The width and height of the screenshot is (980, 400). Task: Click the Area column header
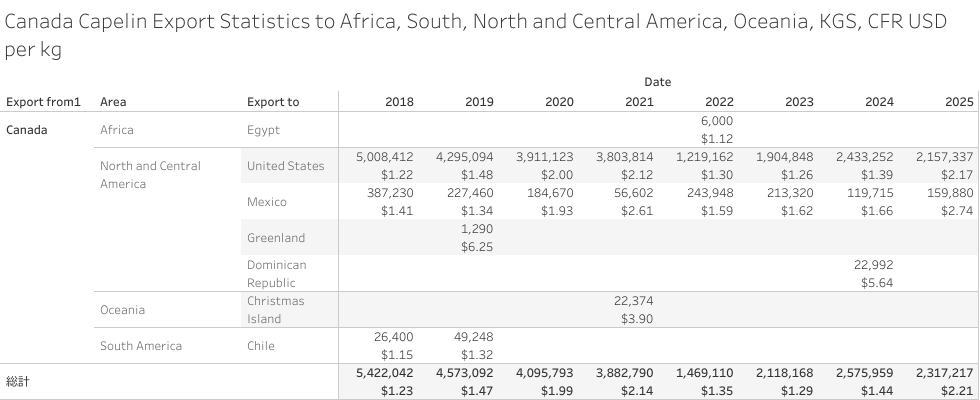[113, 102]
